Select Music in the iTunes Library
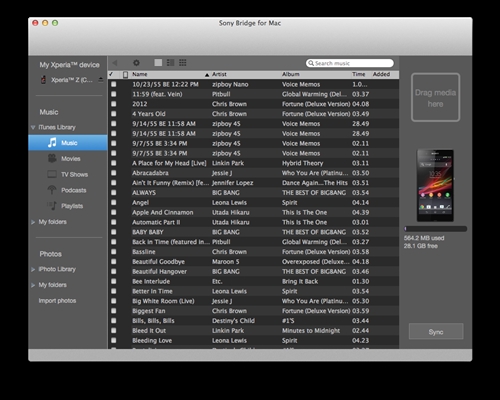500x400 pixels. pos(68,143)
